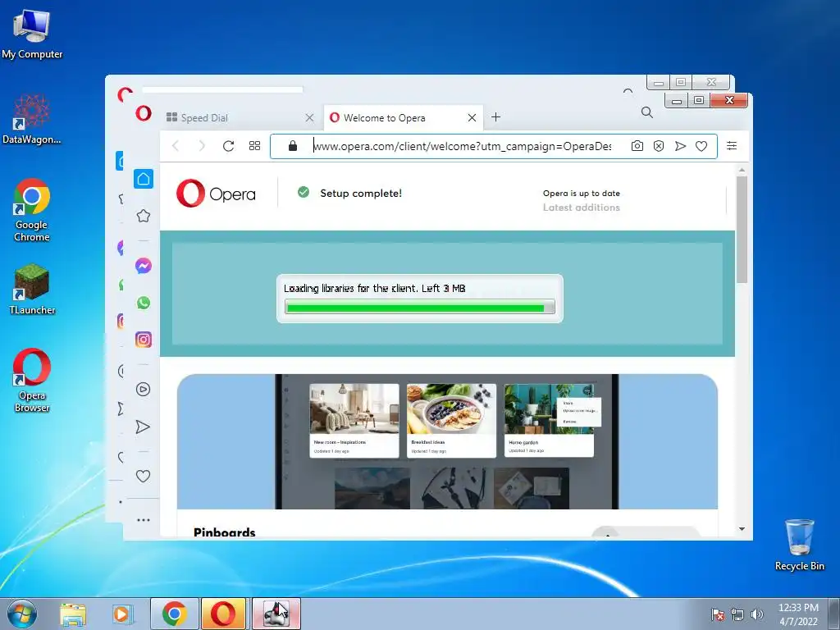Search in tabs magnifier icon
This screenshot has height=630, width=840.
[x=647, y=112]
